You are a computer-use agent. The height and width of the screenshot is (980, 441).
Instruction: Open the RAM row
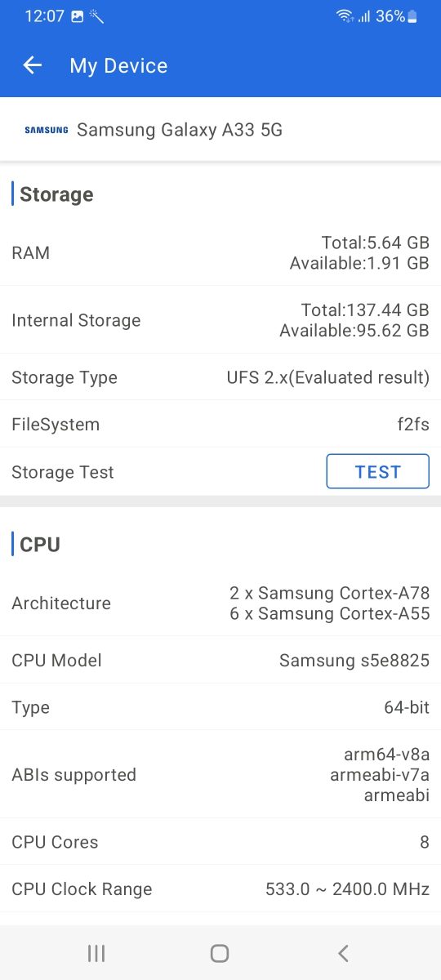tap(220, 252)
